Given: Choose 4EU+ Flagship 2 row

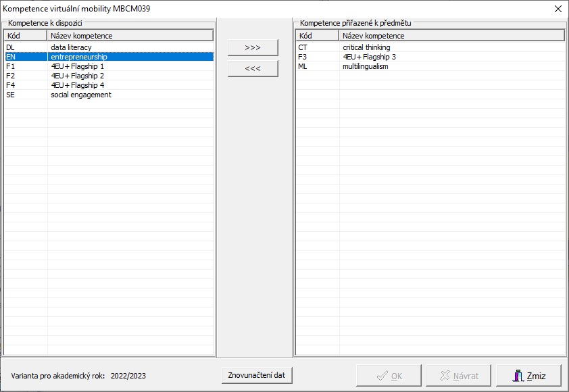Looking at the screenshot, I should (77, 76).
